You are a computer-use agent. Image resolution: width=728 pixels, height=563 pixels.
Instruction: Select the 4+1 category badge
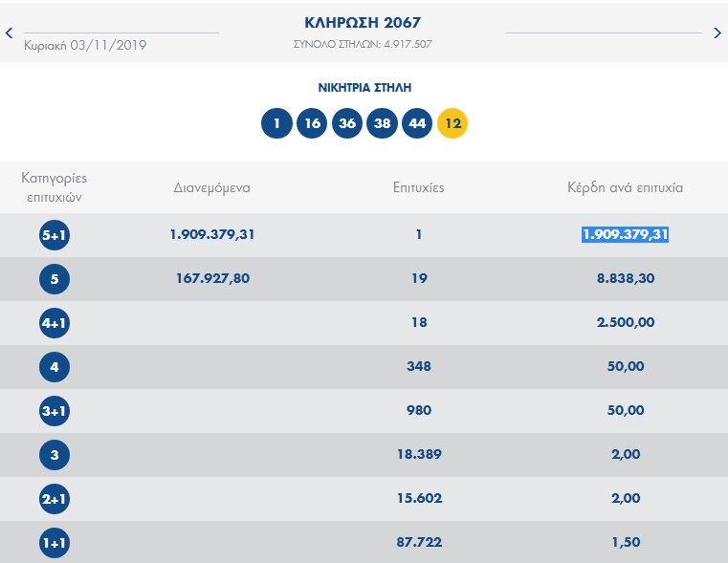pos(55,323)
